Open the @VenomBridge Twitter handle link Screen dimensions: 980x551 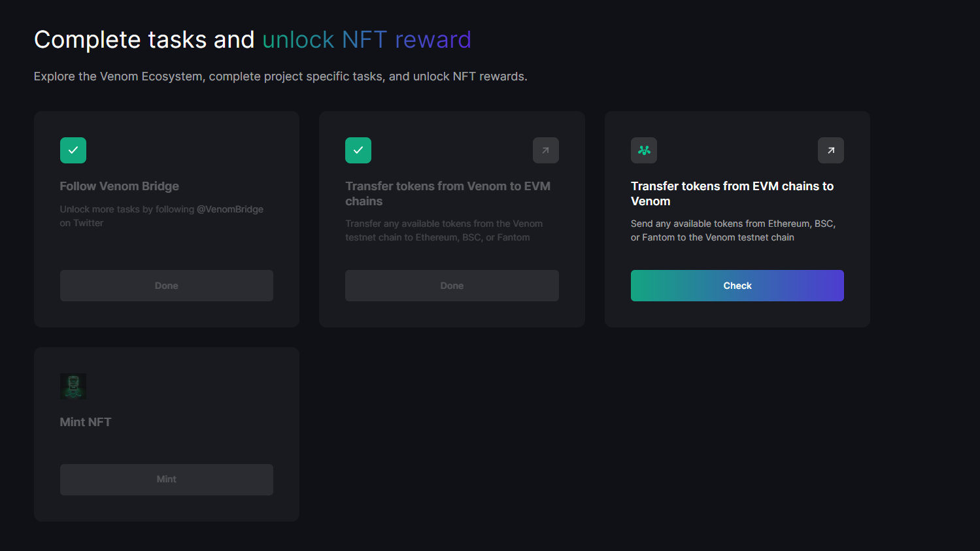click(x=230, y=209)
